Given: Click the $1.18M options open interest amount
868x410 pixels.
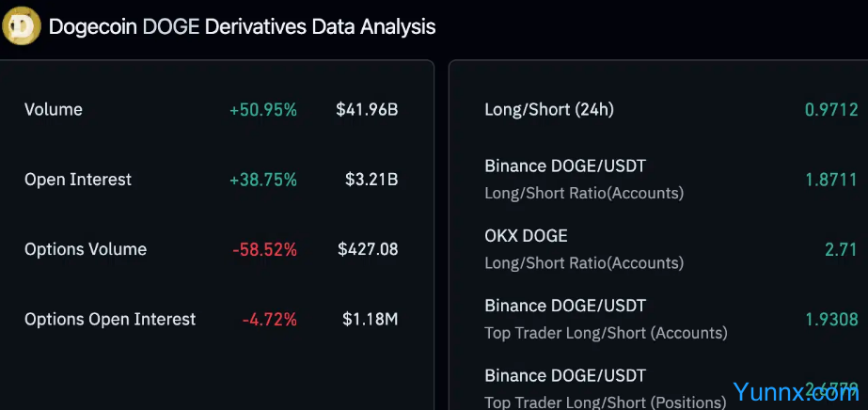Looking at the screenshot, I should (371, 320).
